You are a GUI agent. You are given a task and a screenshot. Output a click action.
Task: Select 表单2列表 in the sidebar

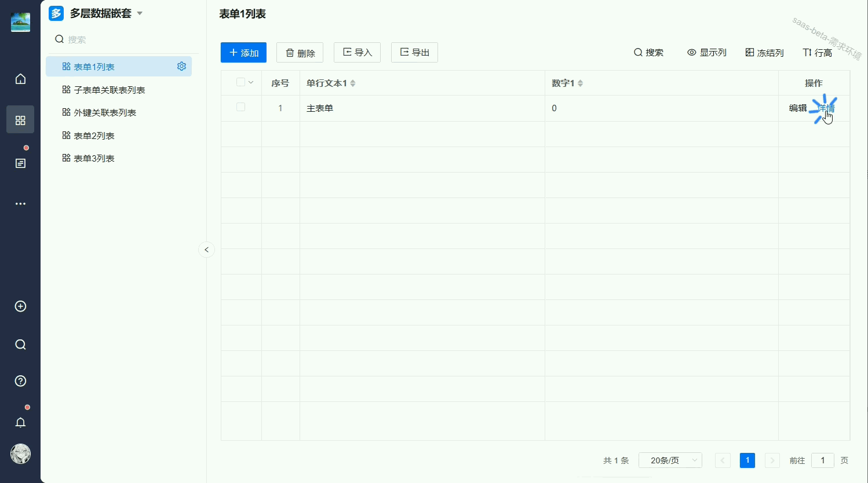pyautogui.click(x=94, y=135)
